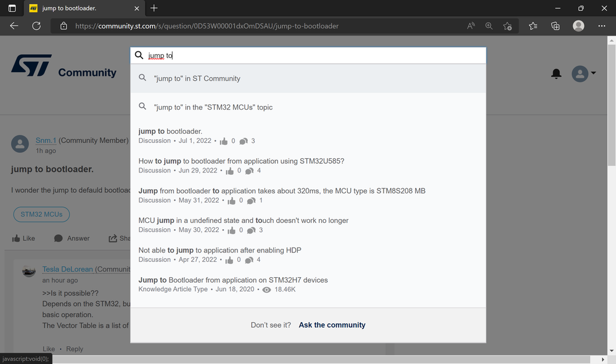
Task: Add this page to favorites star icon
Action: coord(507,26)
